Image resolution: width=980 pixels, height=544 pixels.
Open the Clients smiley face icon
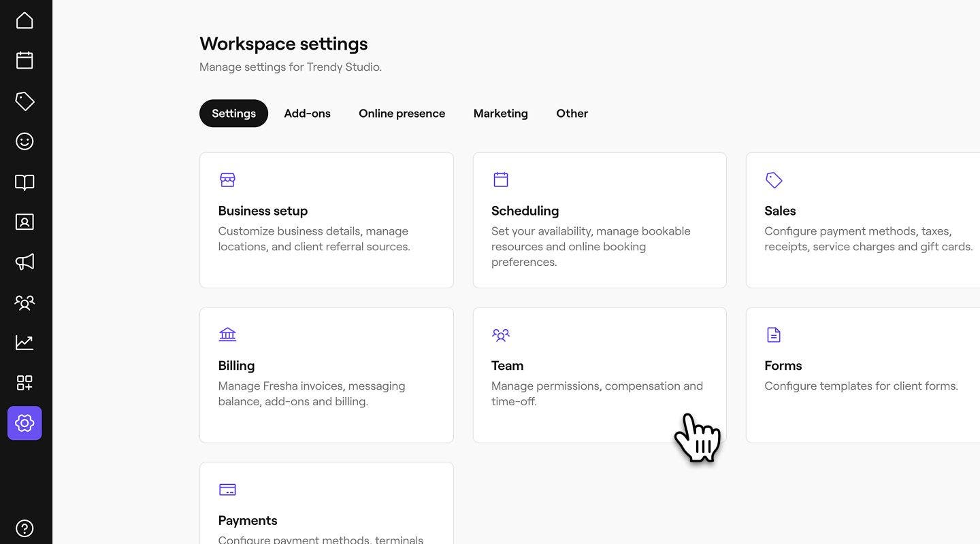pyautogui.click(x=24, y=141)
